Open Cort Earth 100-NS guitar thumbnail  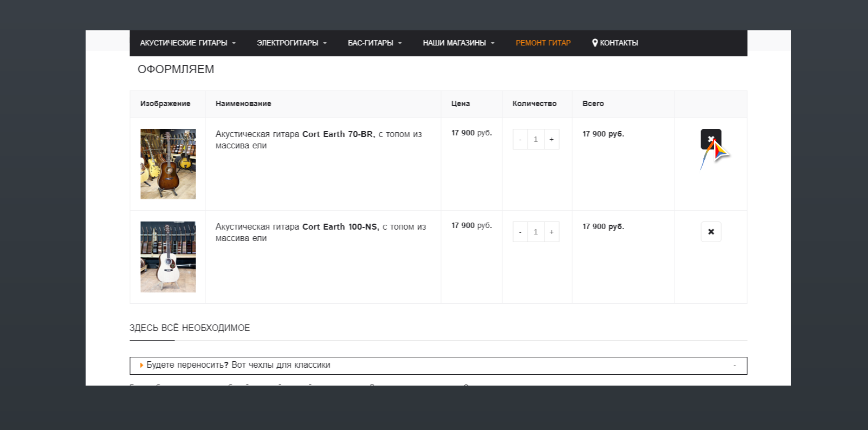168,257
